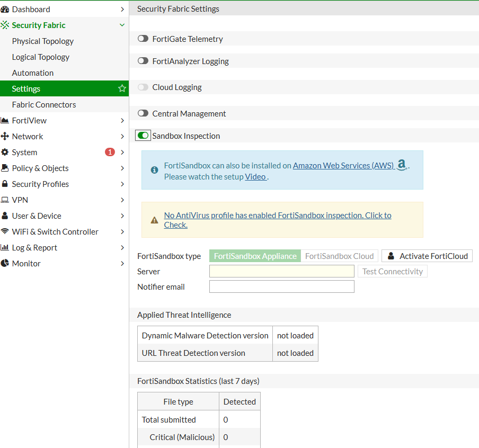Click Critical (Malicious) row label
The image size is (479, 448).
coord(182,437)
